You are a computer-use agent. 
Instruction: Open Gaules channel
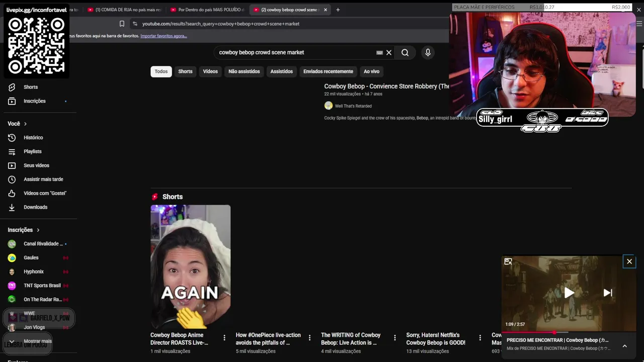[x=31, y=257]
